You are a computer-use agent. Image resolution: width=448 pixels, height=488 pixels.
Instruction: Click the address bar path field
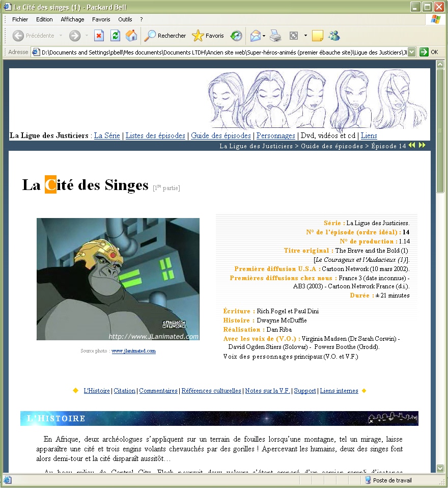224,52
